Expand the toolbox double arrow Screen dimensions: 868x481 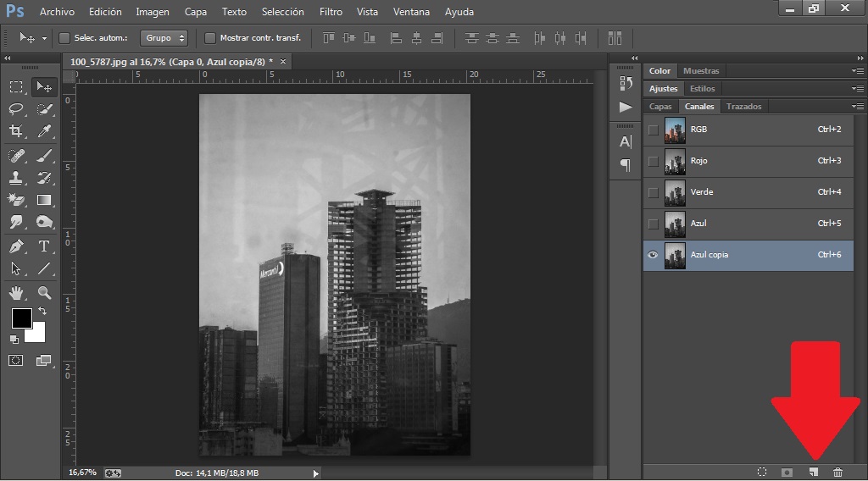7,58
